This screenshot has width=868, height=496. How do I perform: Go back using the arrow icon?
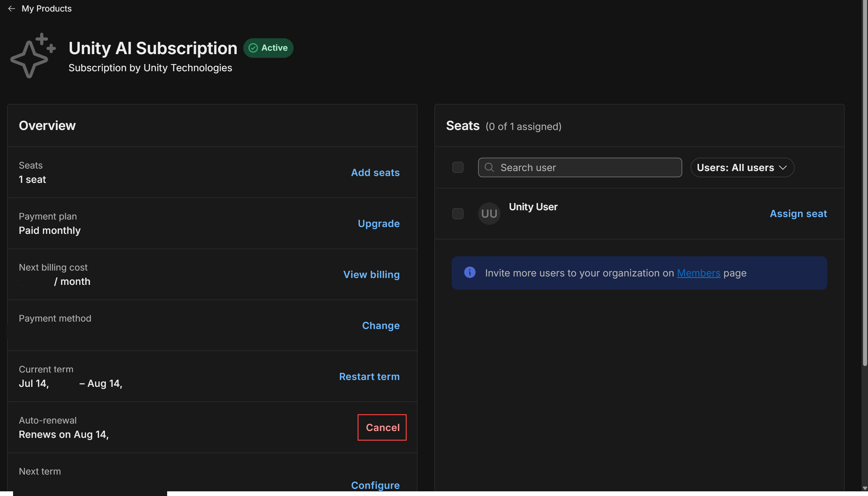click(x=11, y=8)
